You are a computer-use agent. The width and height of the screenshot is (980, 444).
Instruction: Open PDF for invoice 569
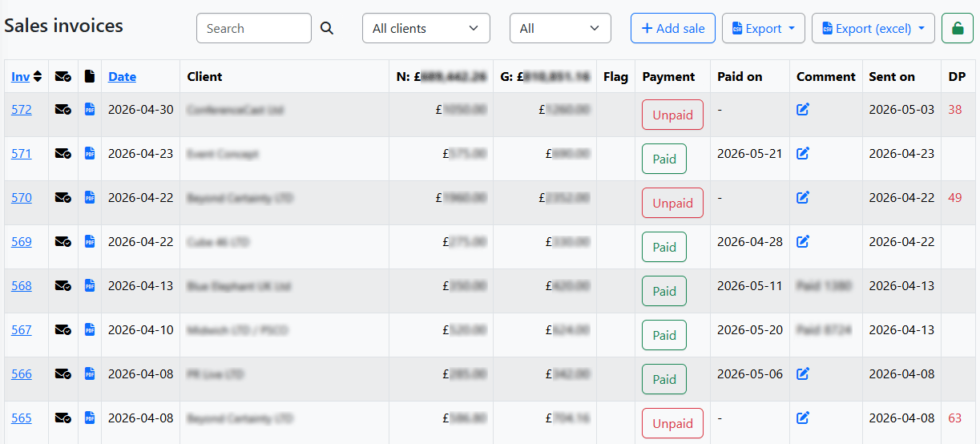click(90, 241)
